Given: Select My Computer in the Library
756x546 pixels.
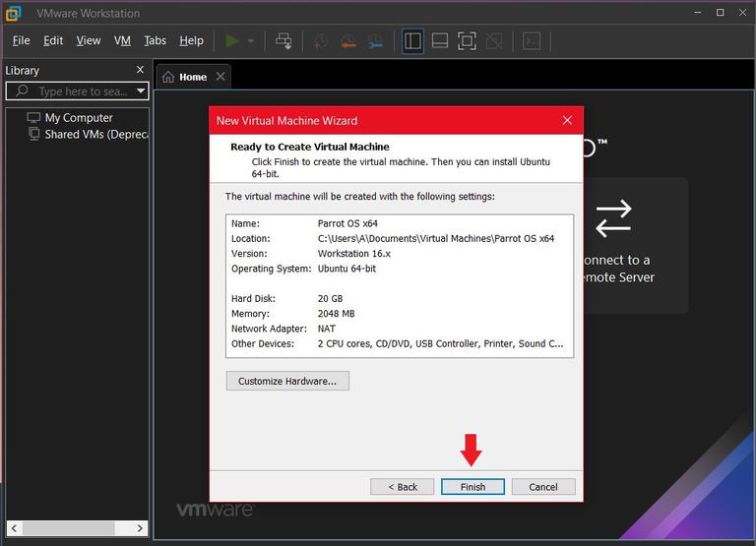Looking at the screenshot, I should click(x=79, y=118).
